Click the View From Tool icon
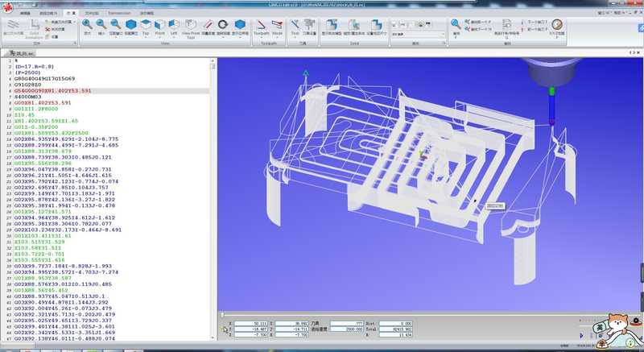This screenshot has width=644, height=352. coord(191,27)
